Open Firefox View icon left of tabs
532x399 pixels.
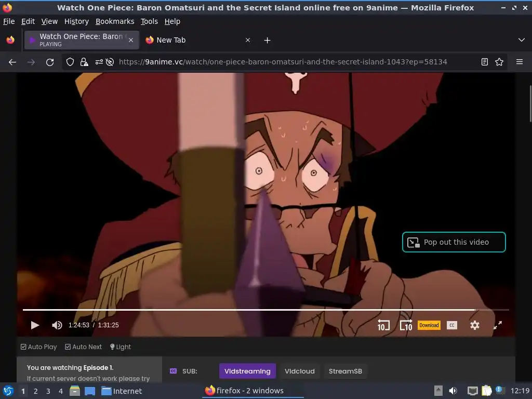[x=10, y=40]
